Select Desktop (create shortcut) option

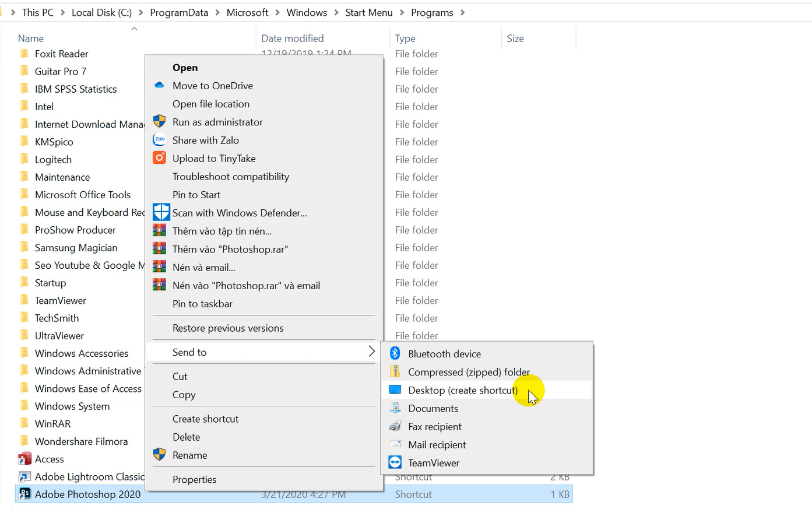tap(463, 390)
